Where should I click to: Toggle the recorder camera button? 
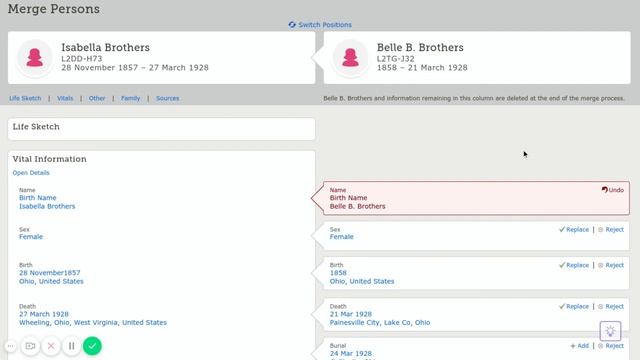(x=31, y=346)
